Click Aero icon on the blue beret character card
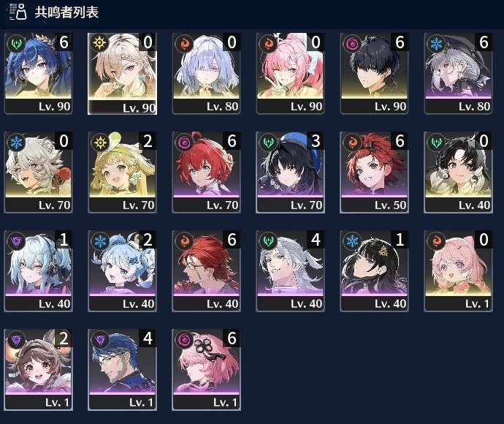 point(268,143)
